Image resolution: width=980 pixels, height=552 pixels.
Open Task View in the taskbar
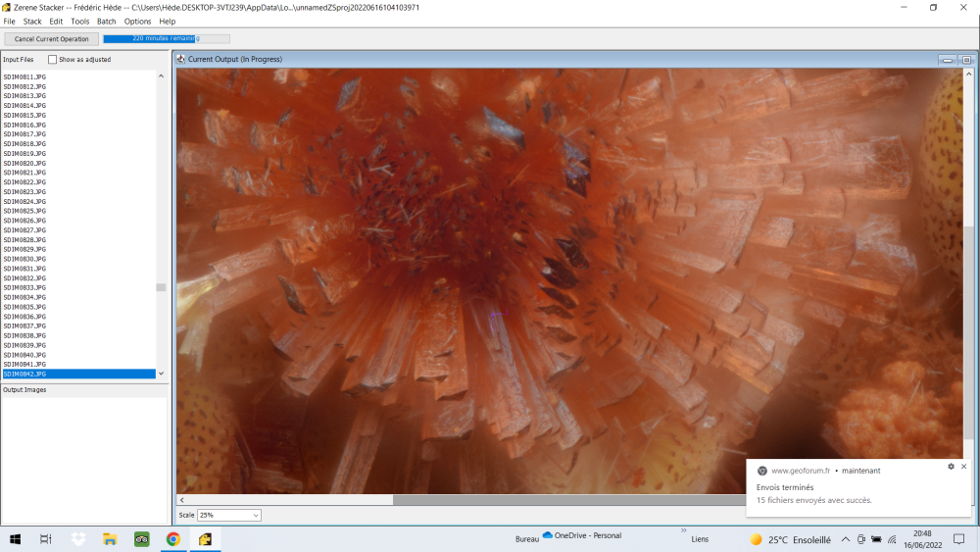(x=46, y=539)
